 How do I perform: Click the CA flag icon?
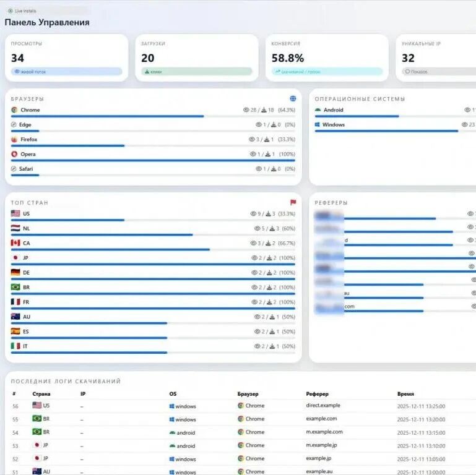tap(15, 243)
